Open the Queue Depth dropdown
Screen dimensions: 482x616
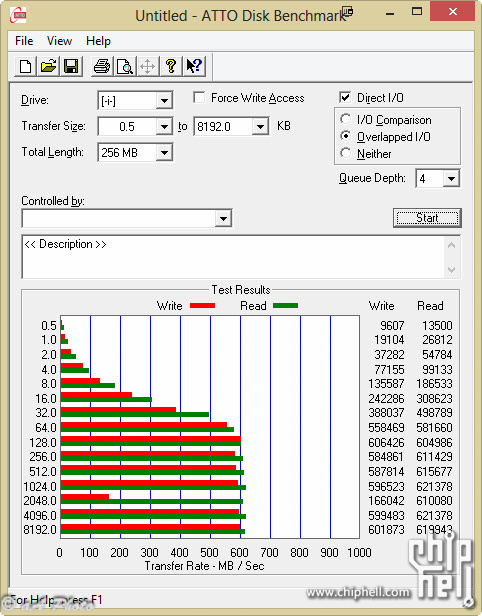coord(451,179)
